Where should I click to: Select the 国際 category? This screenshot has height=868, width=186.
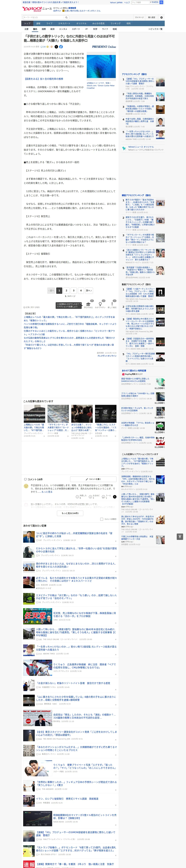pyautogui.click(x=44, y=29)
